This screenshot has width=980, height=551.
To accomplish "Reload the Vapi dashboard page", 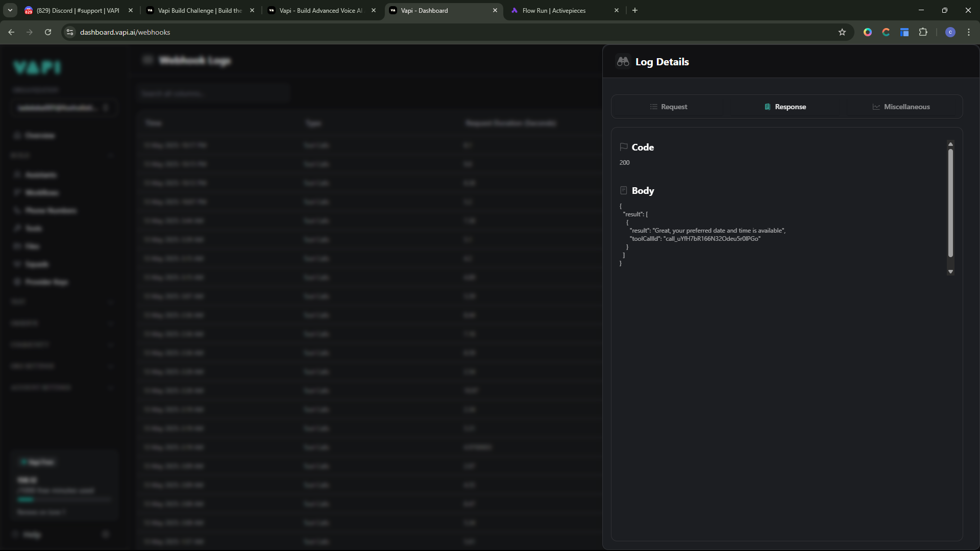I will coord(48,32).
